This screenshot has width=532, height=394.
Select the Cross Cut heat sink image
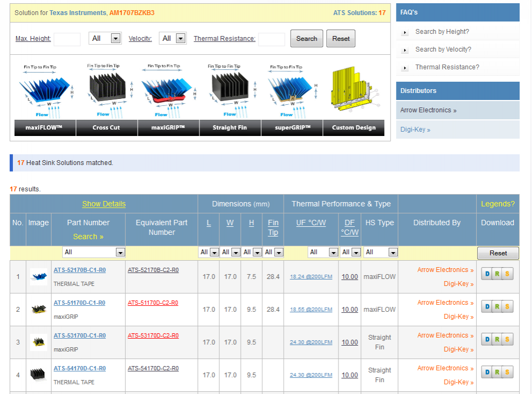[106, 89]
